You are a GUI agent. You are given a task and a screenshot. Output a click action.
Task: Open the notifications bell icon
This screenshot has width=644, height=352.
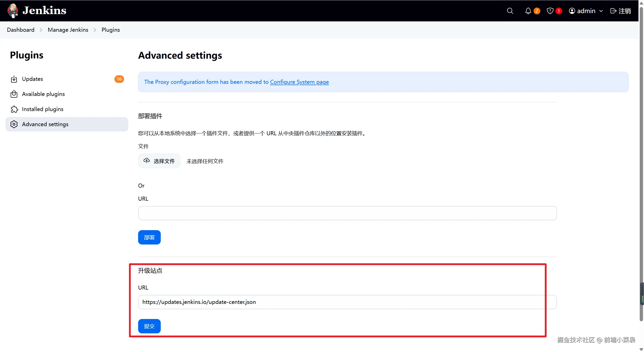[x=528, y=11]
